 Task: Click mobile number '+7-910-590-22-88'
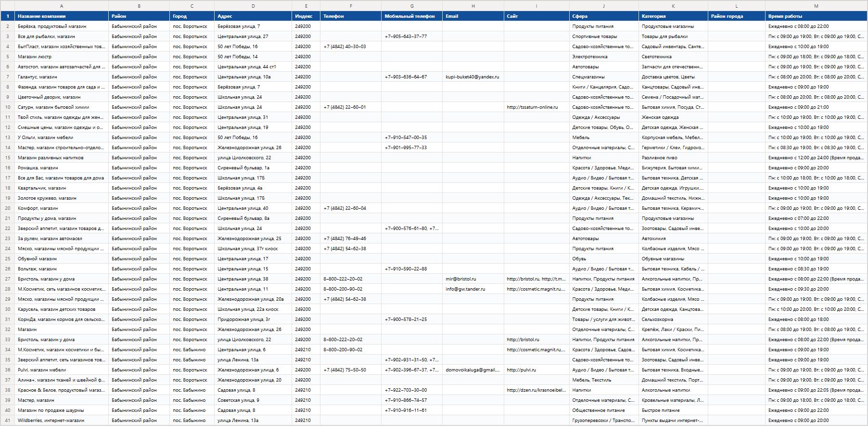tap(412, 269)
